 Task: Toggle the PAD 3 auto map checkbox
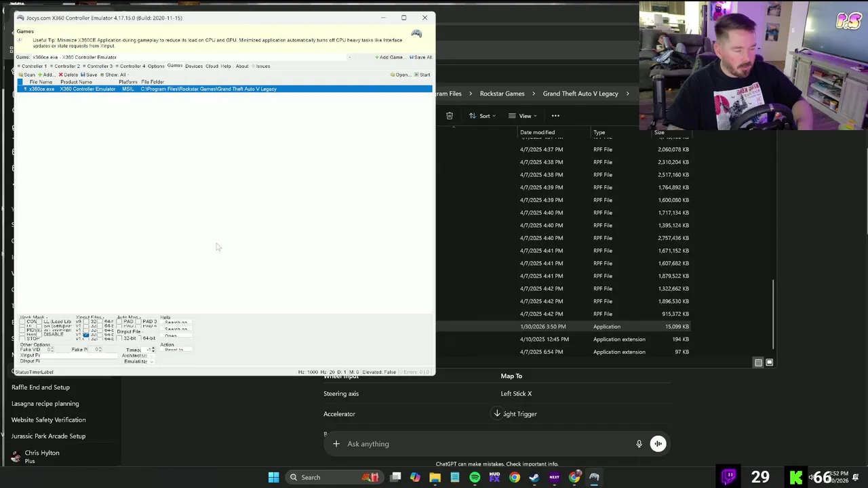pyautogui.click(x=138, y=321)
